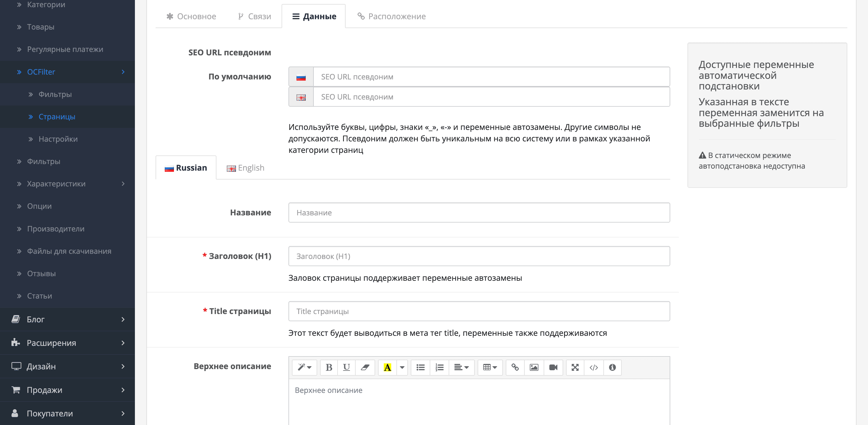
Task: Click the Расположение tab link icon
Action: 361,16
